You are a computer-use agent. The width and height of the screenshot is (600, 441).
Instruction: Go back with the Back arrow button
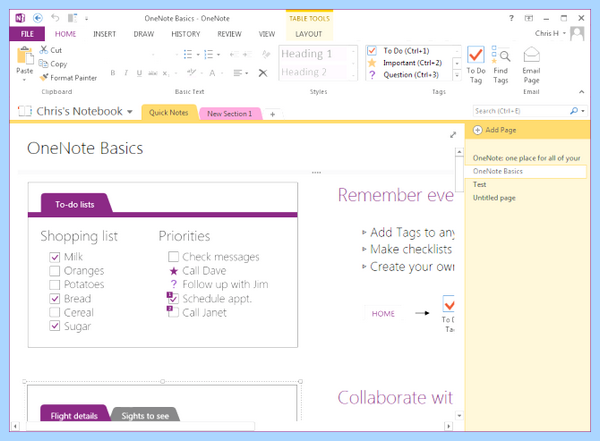pyautogui.click(x=38, y=18)
